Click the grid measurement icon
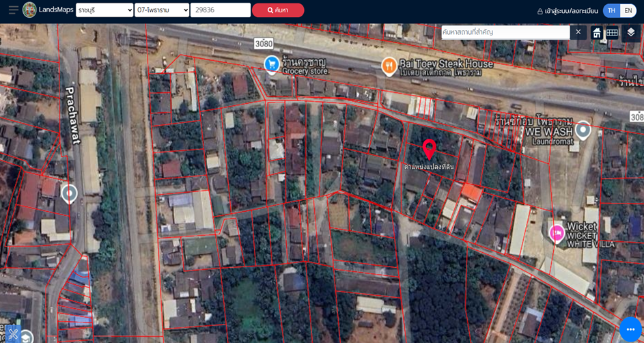 (x=612, y=32)
